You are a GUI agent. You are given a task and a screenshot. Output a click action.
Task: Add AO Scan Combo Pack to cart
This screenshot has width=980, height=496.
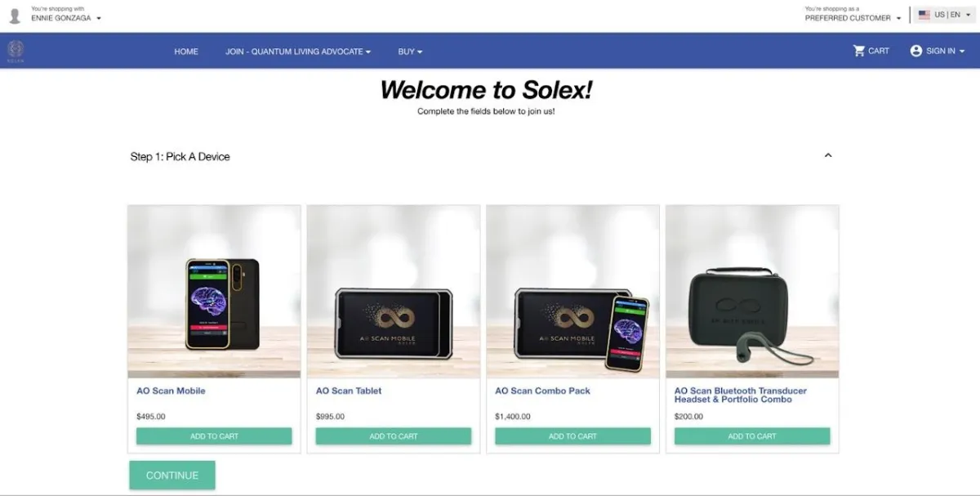point(572,436)
